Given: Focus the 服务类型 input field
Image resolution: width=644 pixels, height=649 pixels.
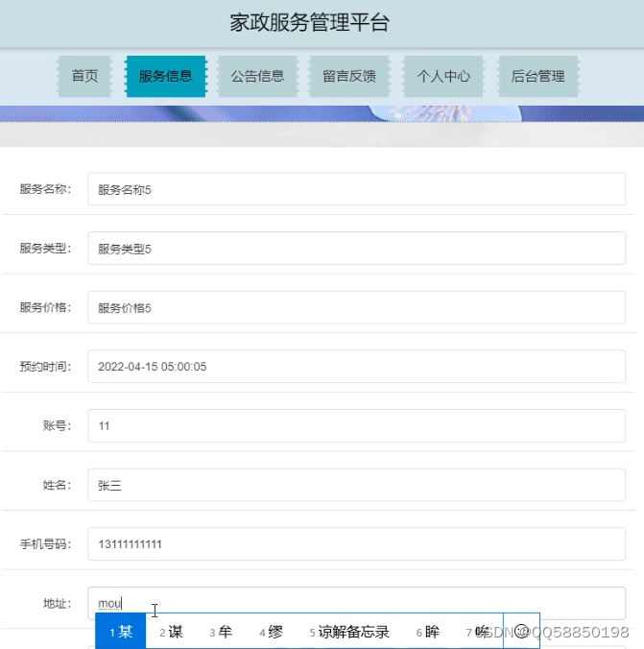Looking at the screenshot, I should 356,249.
